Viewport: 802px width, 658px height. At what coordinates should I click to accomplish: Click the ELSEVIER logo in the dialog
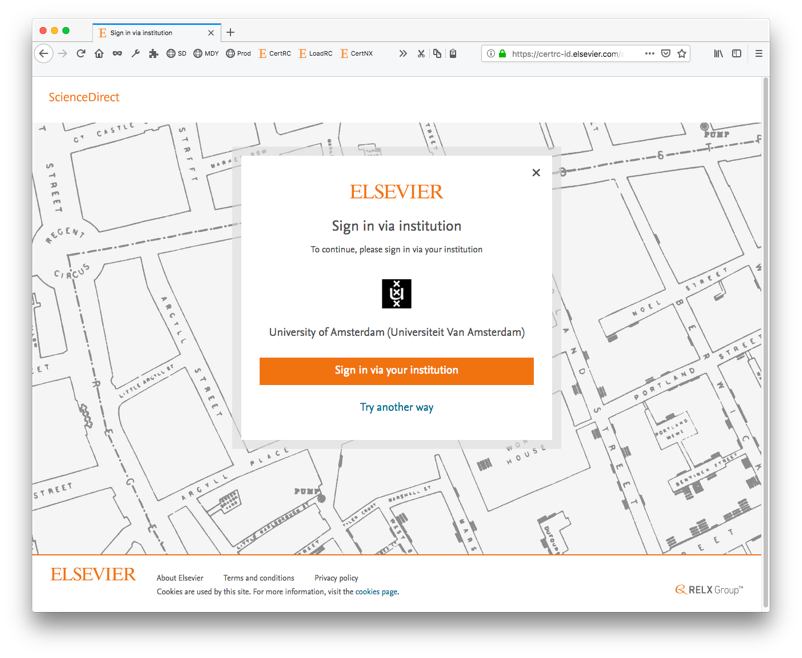(396, 192)
